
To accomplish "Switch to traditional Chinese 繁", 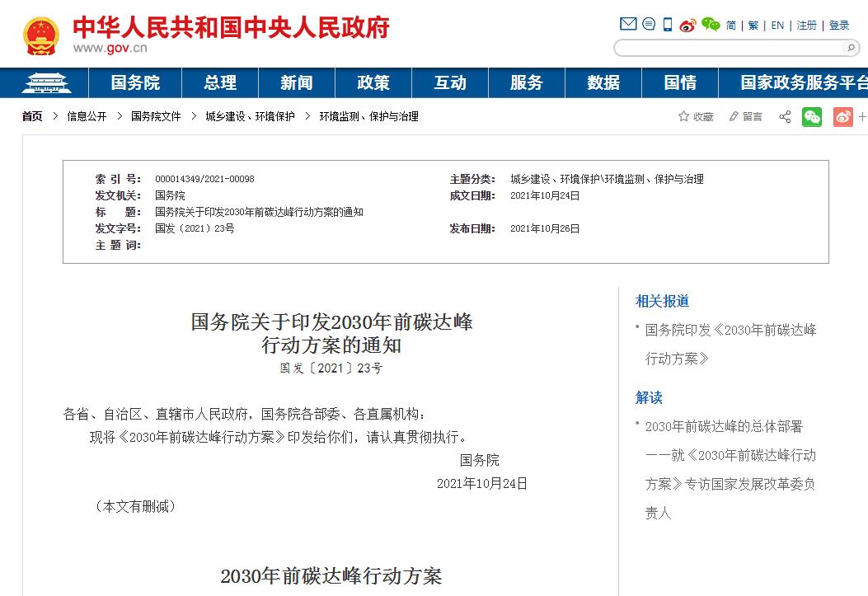I will [753, 26].
